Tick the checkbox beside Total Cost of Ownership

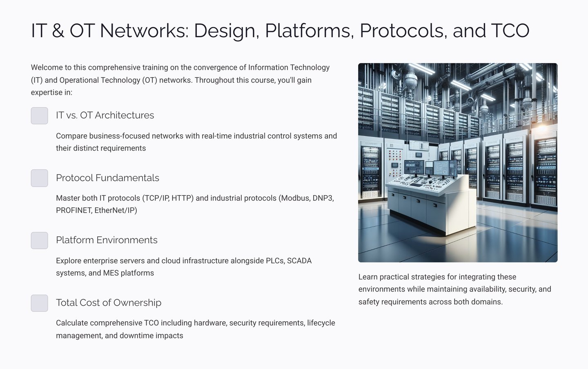click(39, 303)
